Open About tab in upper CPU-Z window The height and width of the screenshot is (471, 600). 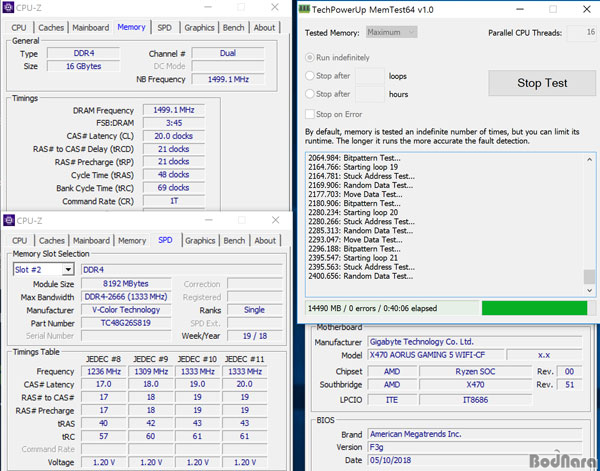click(264, 28)
